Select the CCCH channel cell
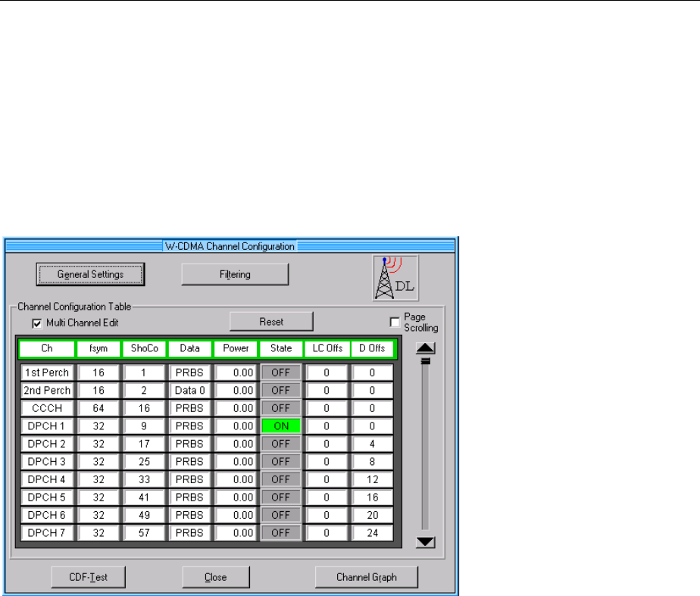The image size is (700, 596). coord(47,408)
